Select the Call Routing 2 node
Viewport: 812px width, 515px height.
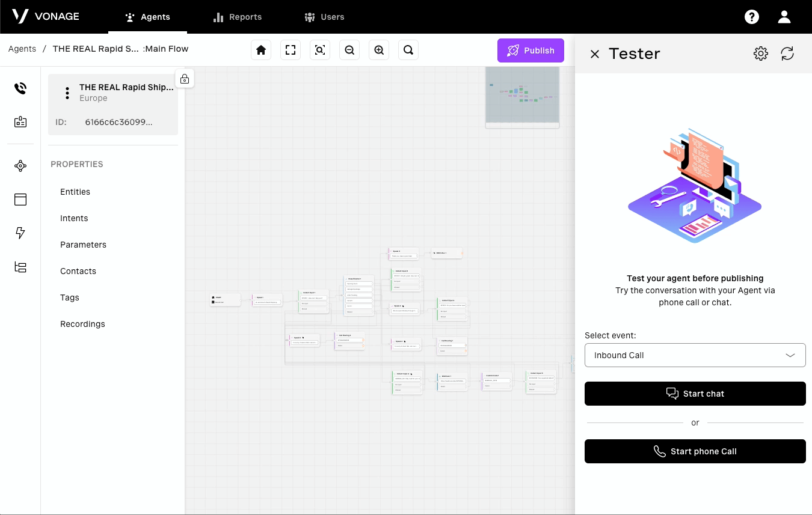(x=349, y=341)
